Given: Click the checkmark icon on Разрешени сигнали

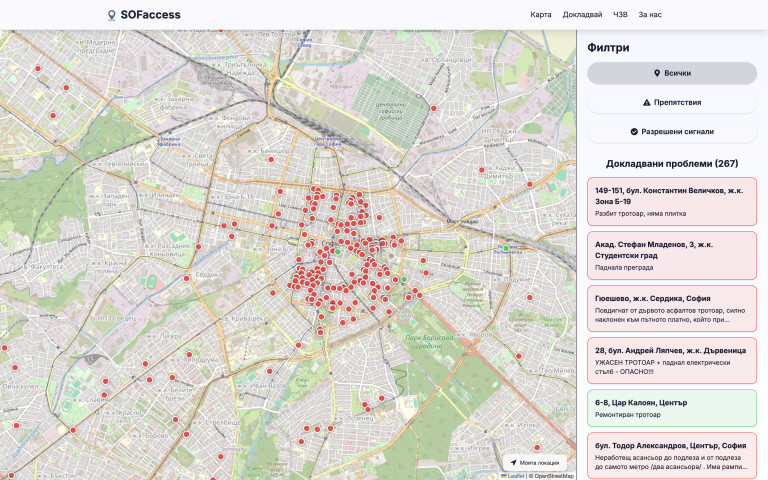Looking at the screenshot, I should click(634, 131).
